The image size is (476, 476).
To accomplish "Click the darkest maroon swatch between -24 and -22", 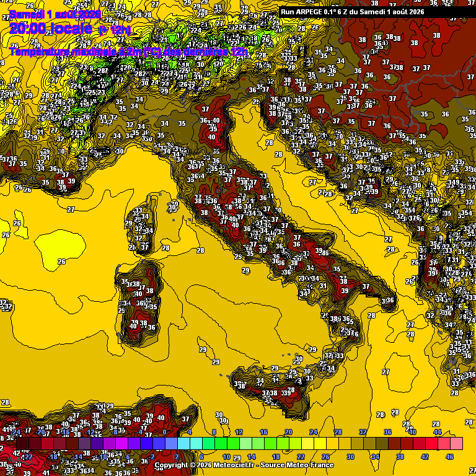I will coord(23,444).
